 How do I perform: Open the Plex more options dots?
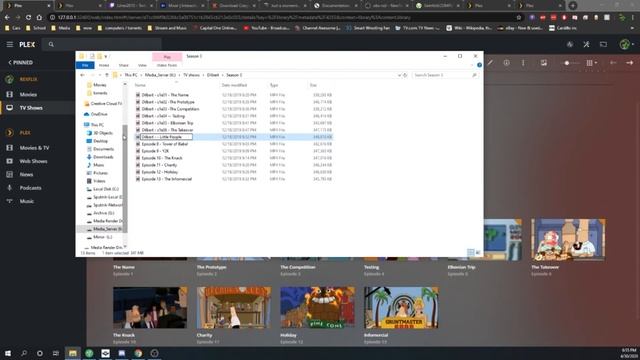click(523, 63)
